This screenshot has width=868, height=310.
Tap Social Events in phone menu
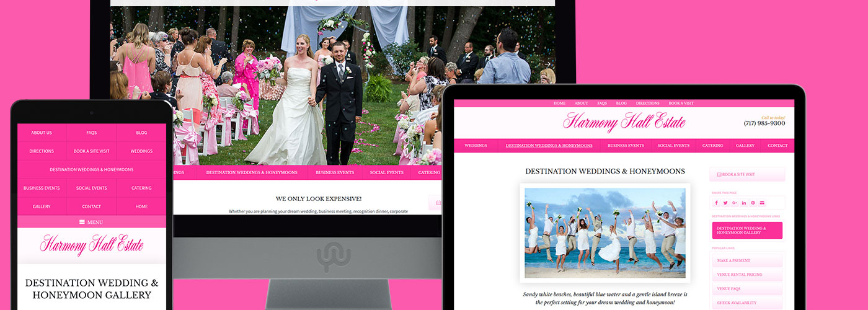point(92,188)
